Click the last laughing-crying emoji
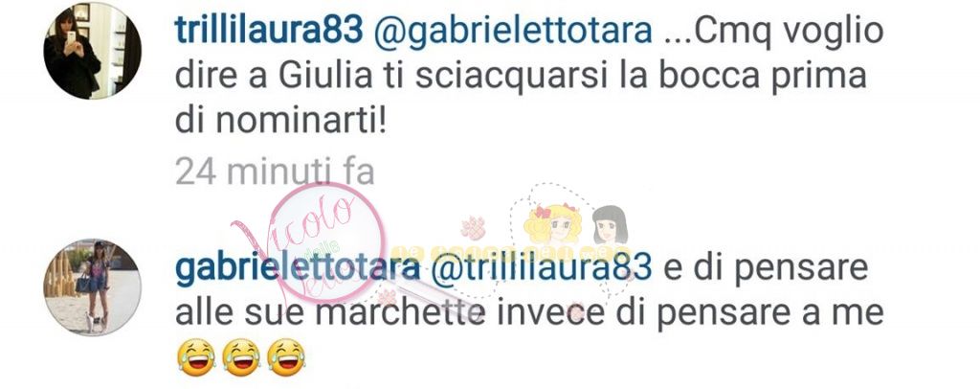The image size is (980, 389). [x=286, y=357]
